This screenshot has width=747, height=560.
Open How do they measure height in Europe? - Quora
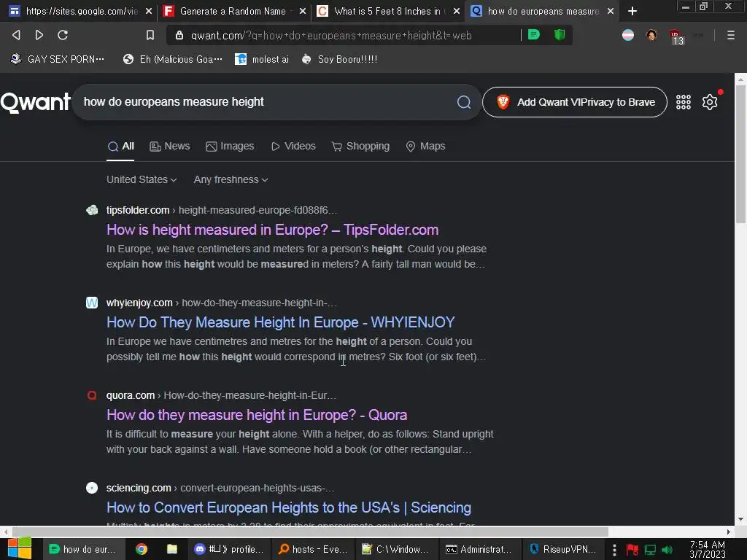click(x=257, y=415)
